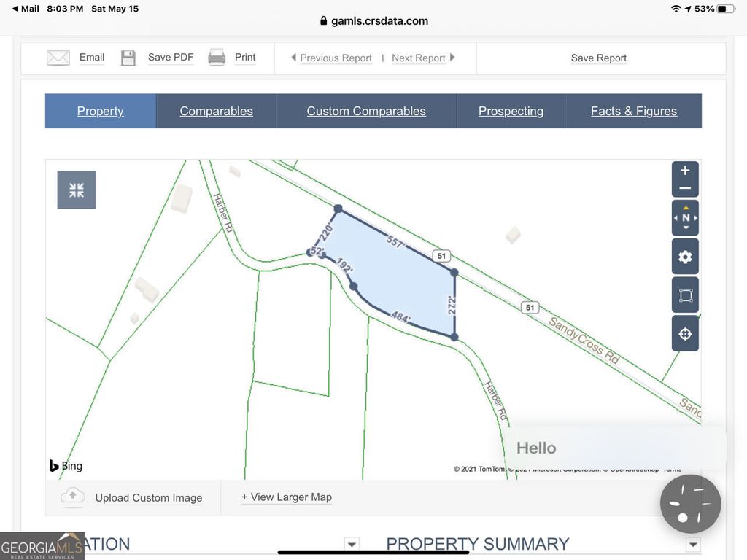Open map settings gear
Screen dimensions: 747x560
coord(685,257)
